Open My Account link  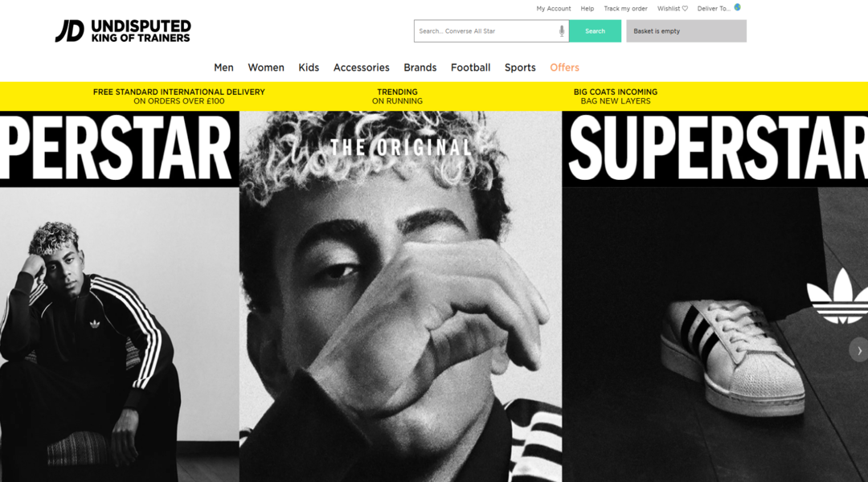tap(553, 8)
